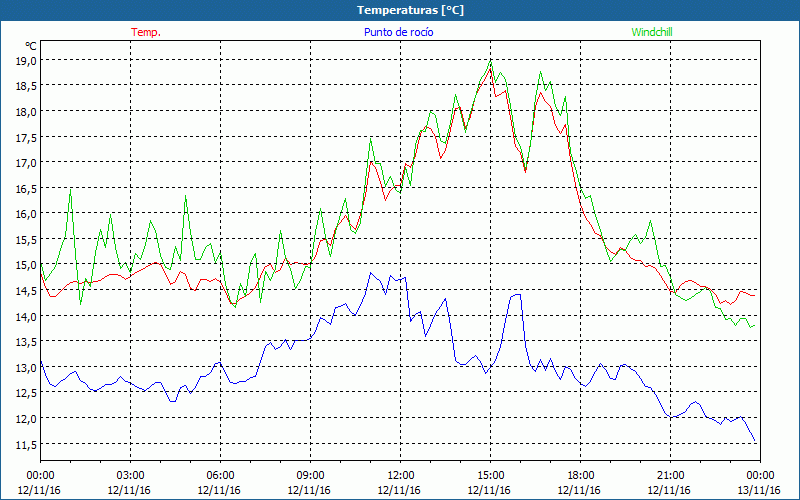The width and height of the screenshot is (800, 500).
Task: Click the green windchill spike near 01:00
Action: [70, 189]
